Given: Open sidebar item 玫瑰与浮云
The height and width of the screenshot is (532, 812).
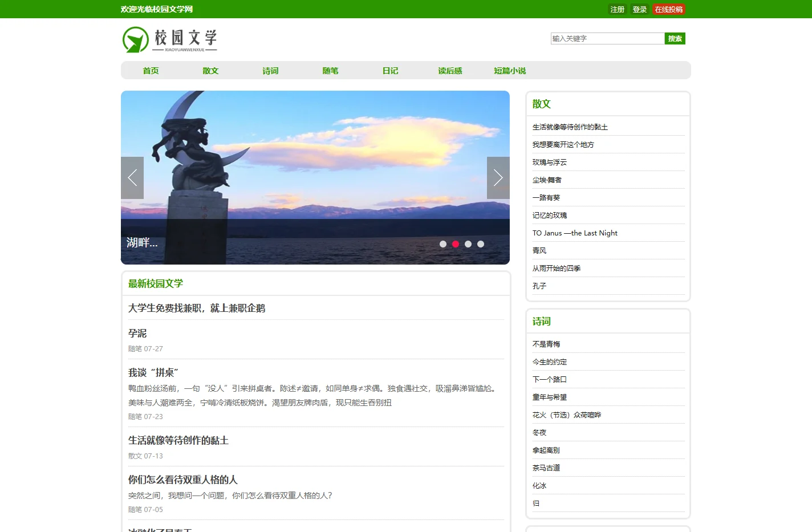Looking at the screenshot, I should coord(550,163).
